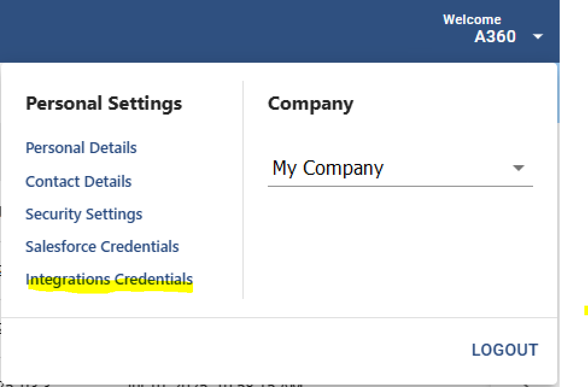Click the horizontal separator above LOGOUT
This screenshot has width=588, height=387.
point(279,318)
